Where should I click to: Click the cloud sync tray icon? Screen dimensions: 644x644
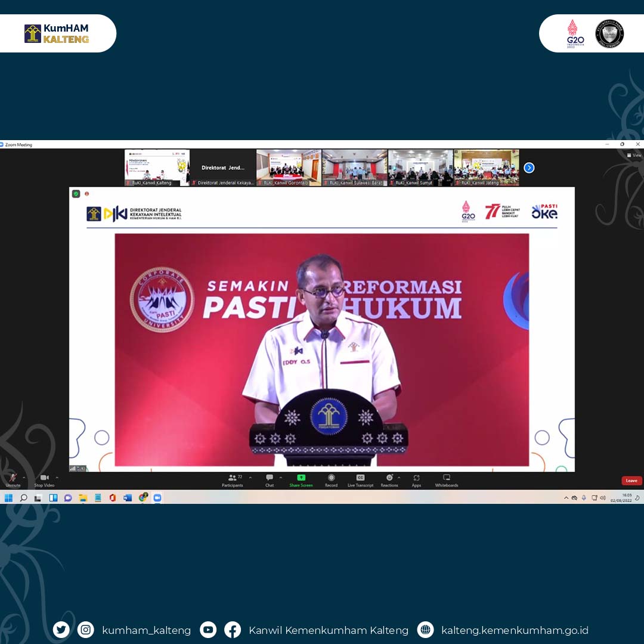click(575, 498)
